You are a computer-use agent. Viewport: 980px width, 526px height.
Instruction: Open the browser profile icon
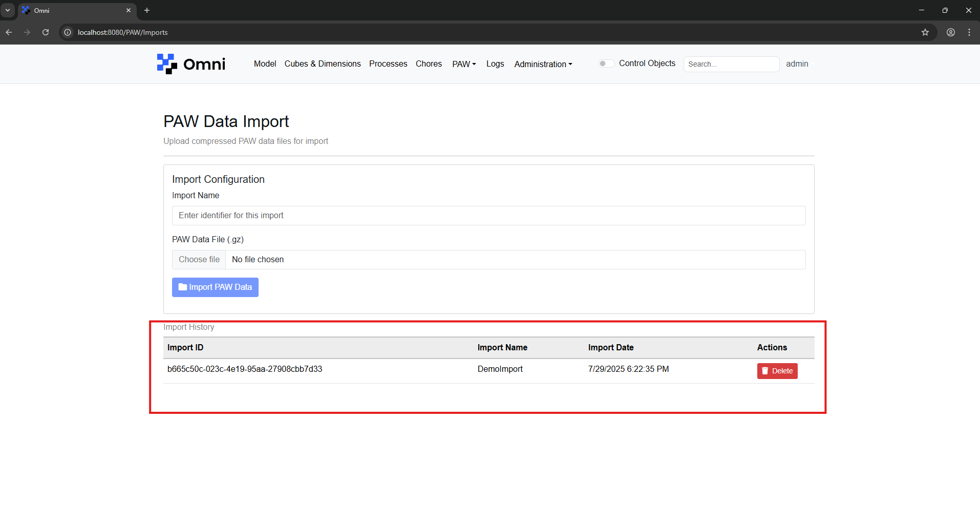click(951, 32)
